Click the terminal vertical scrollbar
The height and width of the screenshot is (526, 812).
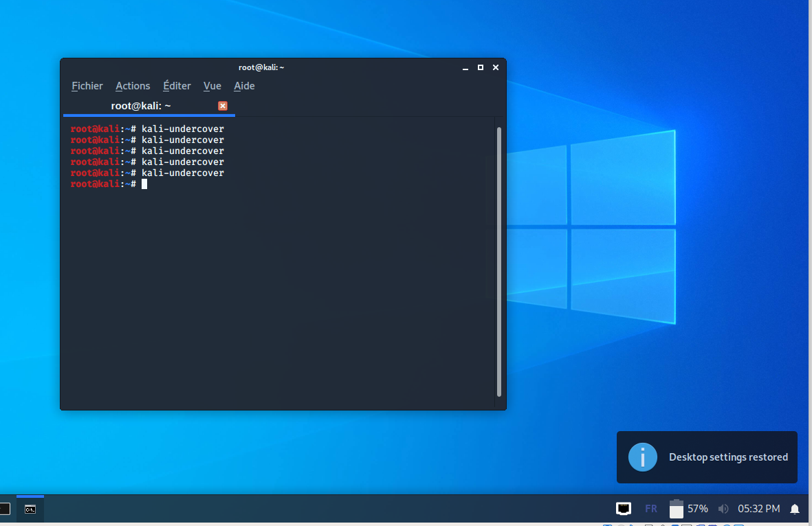[x=499, y=261]
